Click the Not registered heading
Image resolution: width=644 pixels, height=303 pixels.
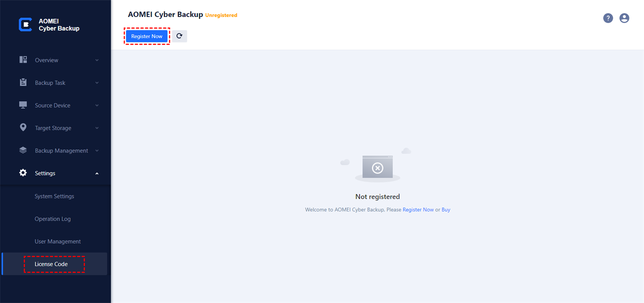(378, 197)
